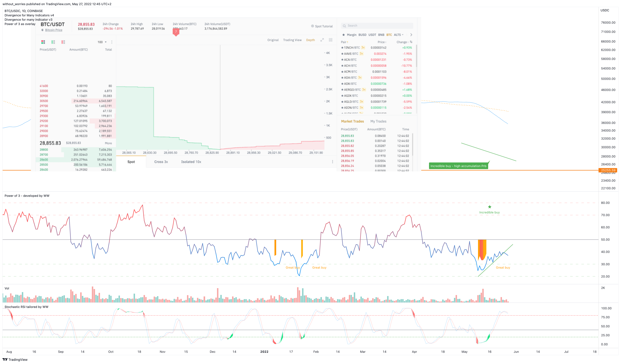This screenshot has height=364, width=621.
Task: Select the 30500 ask price row
Action: 76,101
